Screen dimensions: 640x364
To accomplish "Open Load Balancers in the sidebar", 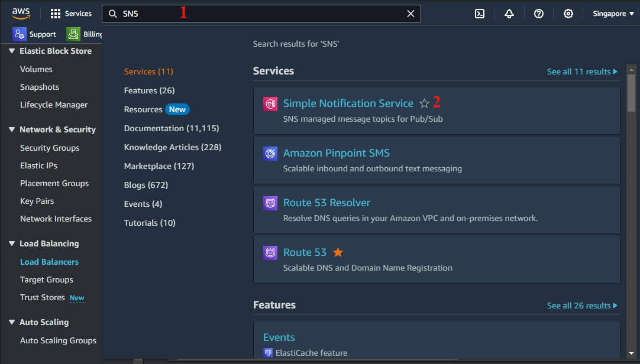I will pyautogui.click(x=49, y=262).
